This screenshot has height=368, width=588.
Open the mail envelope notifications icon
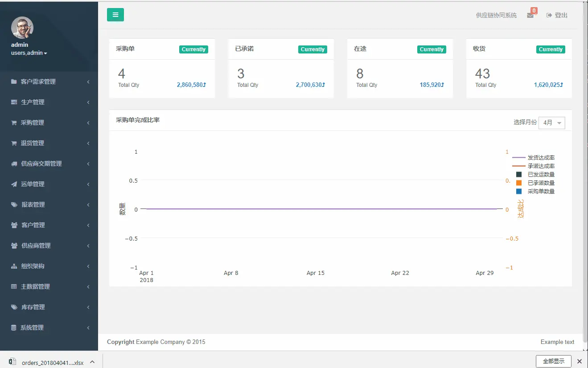point(530,15)
